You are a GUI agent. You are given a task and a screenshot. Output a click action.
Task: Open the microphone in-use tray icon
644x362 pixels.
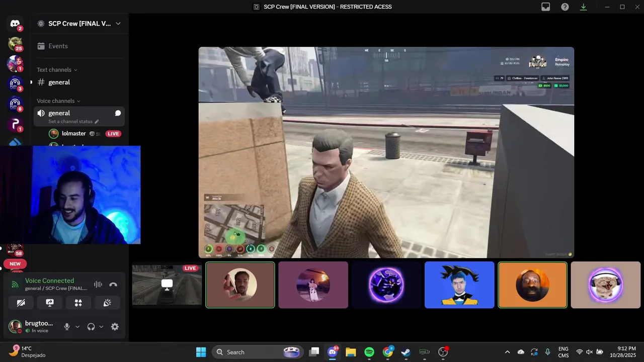click(x=547, y=352)
